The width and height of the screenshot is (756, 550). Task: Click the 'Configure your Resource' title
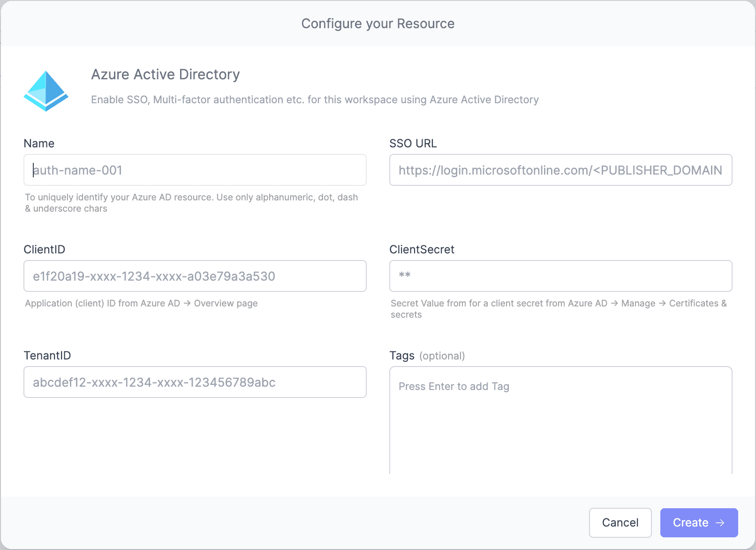coord(378,23)
